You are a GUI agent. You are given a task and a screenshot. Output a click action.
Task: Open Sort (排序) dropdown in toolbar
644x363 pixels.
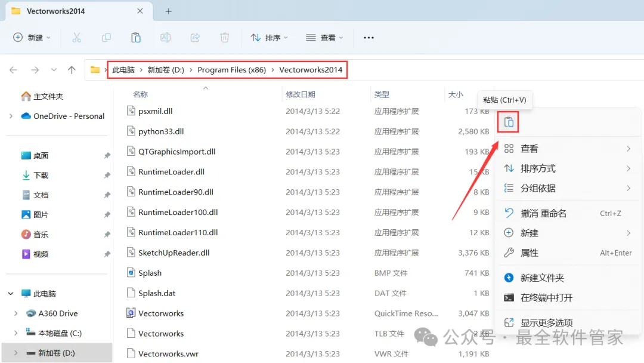(269, 38)
